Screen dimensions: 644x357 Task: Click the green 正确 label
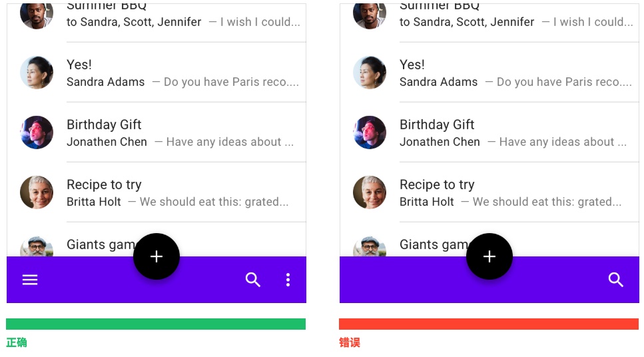pyautogui.click(x=17, y=342)
